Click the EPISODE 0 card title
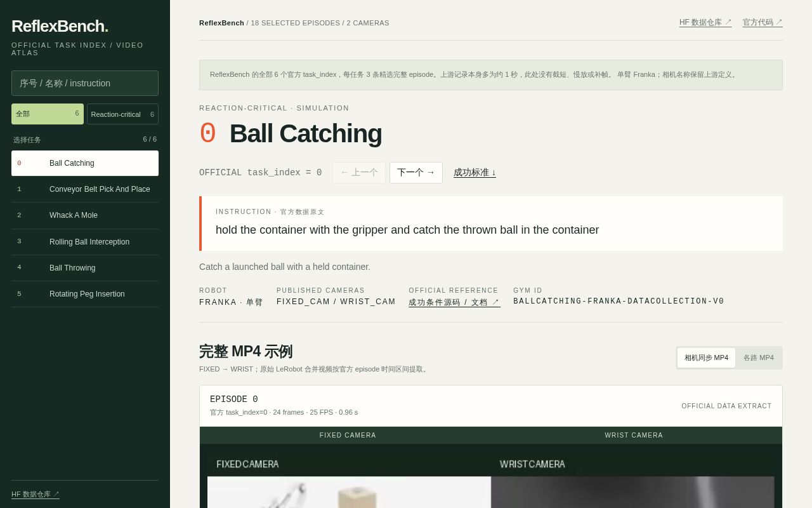812x508 pixels. (x=234, y=399)
